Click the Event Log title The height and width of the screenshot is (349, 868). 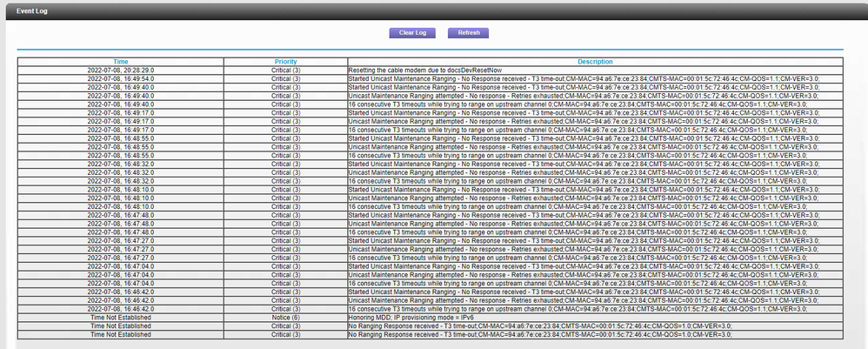32,11
